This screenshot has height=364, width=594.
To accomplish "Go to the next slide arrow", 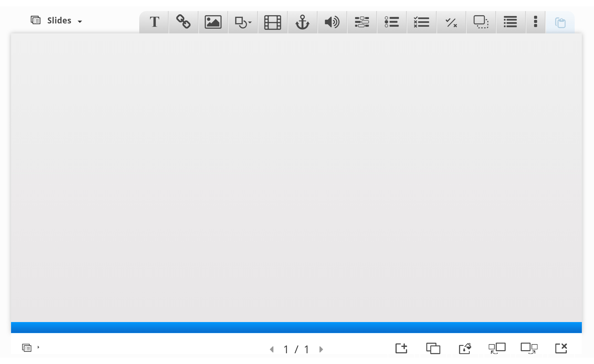I will (x=321, y=349).
